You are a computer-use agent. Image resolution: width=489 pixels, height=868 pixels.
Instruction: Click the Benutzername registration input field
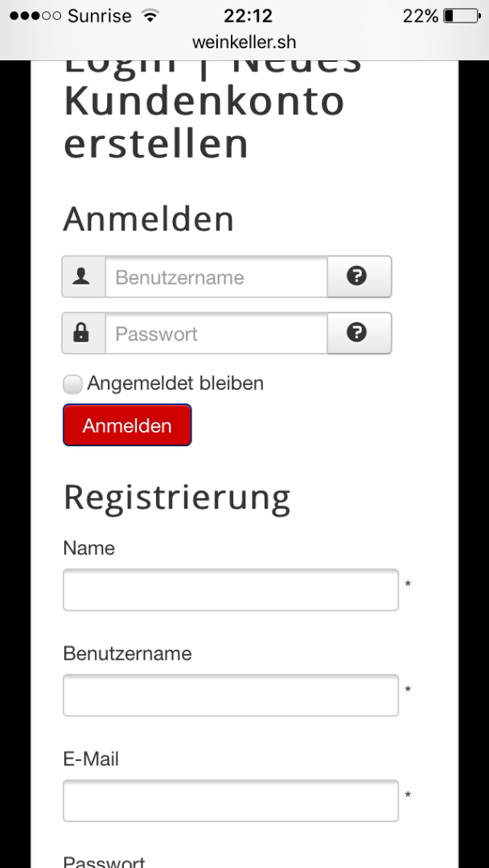[x=231, y=695]
